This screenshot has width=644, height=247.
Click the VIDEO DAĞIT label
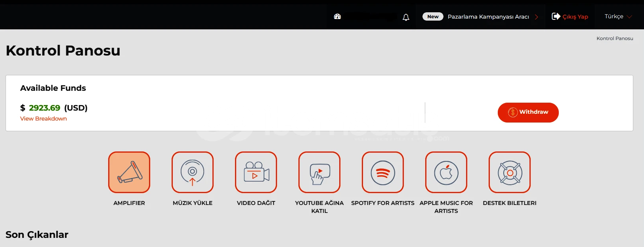pos(256,203)
